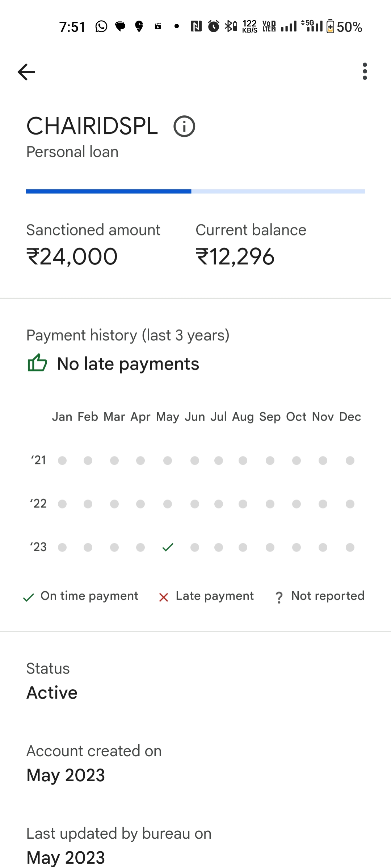The width and height of the screenshot is (391, 868).
Task: Tap May '23 on-time checkmark
Action: click(168, 547)
